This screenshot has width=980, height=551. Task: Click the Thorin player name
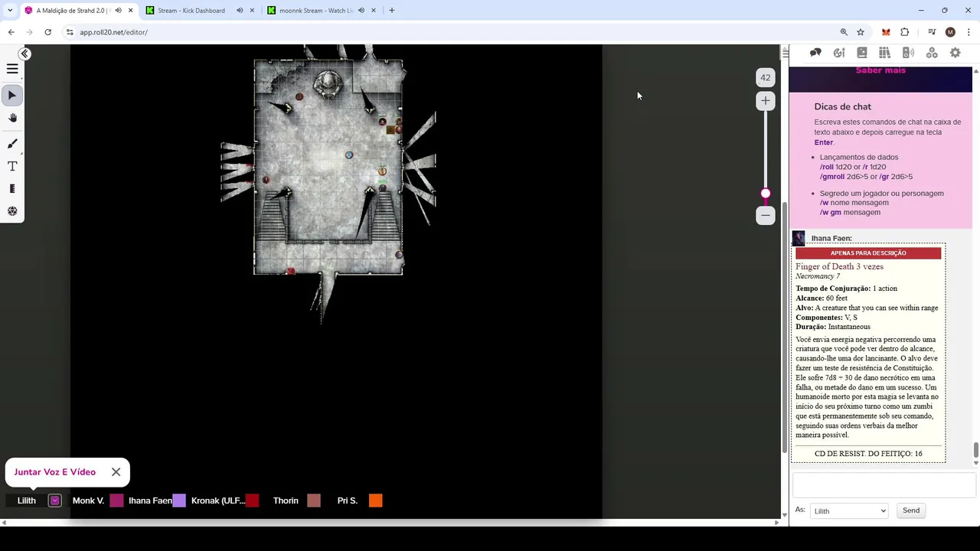click(x=286, y=500)
